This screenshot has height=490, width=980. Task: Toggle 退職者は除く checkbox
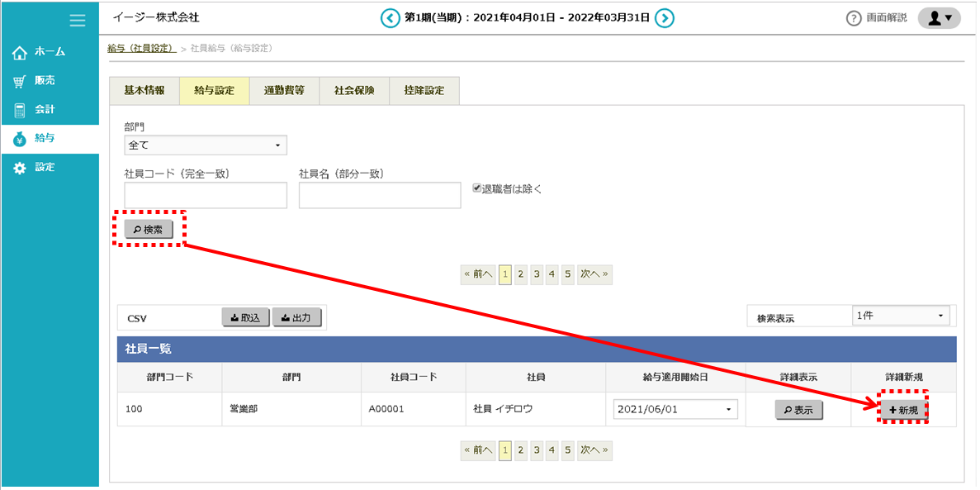[476, 188]
